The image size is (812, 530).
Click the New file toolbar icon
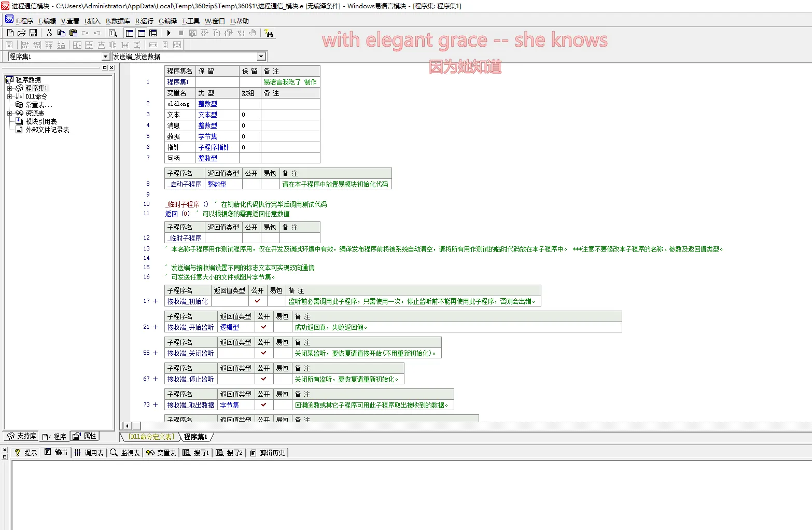[x=10, y=33]
